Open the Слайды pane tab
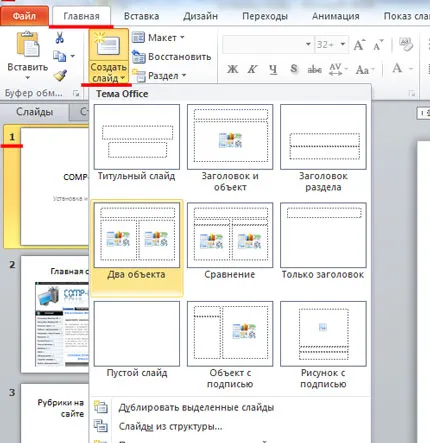 tap(35, 112)
